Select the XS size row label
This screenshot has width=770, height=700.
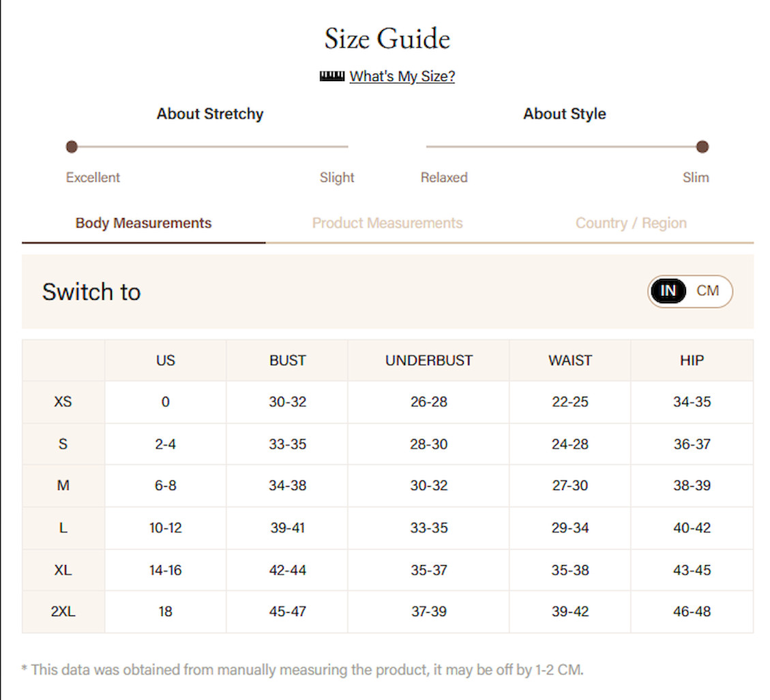[x=63, y=401]
